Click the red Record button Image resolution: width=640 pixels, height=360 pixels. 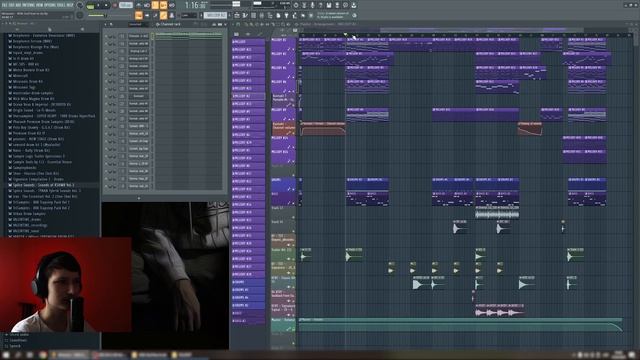(115, 5)
